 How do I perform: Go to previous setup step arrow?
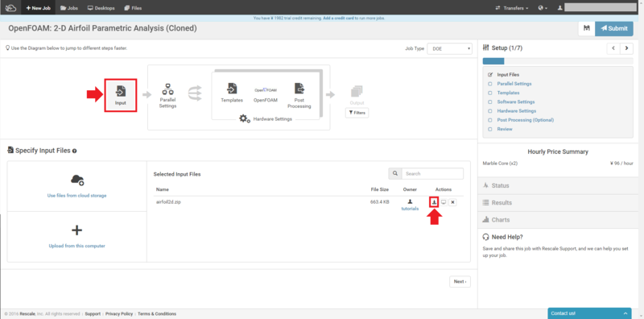click(613, 48)
